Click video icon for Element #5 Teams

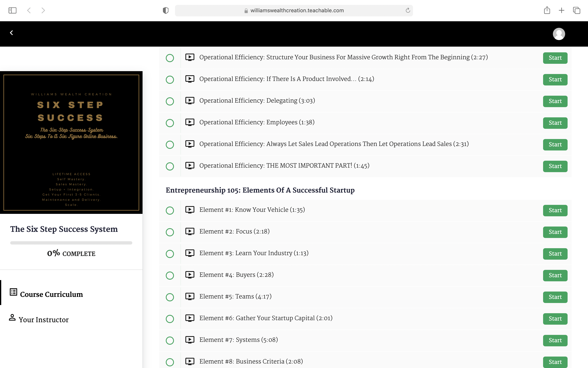(x=190, y=296)
